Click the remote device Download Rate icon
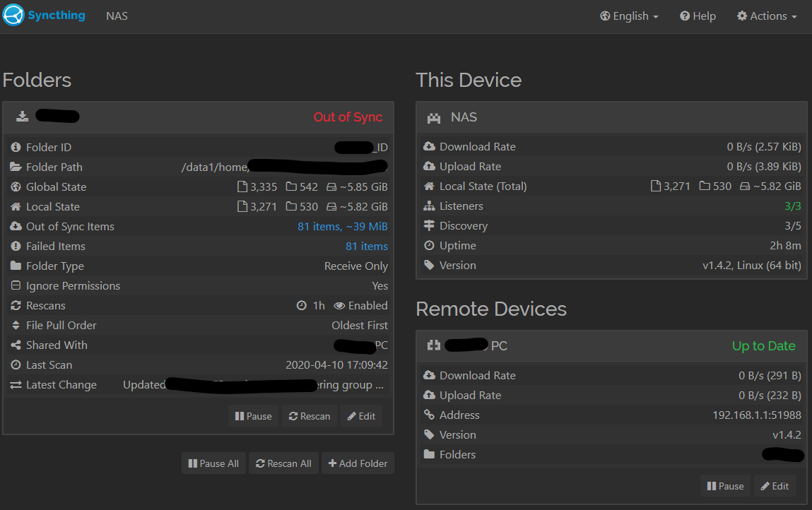This screenshot has height=510, width=812. point(429,375)
